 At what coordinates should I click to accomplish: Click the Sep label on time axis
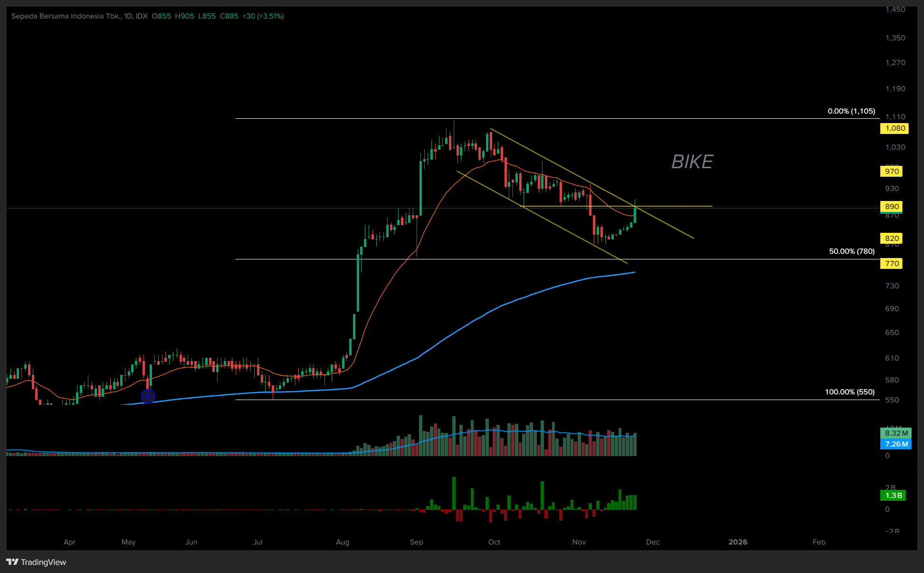click(x=416, y=542)
